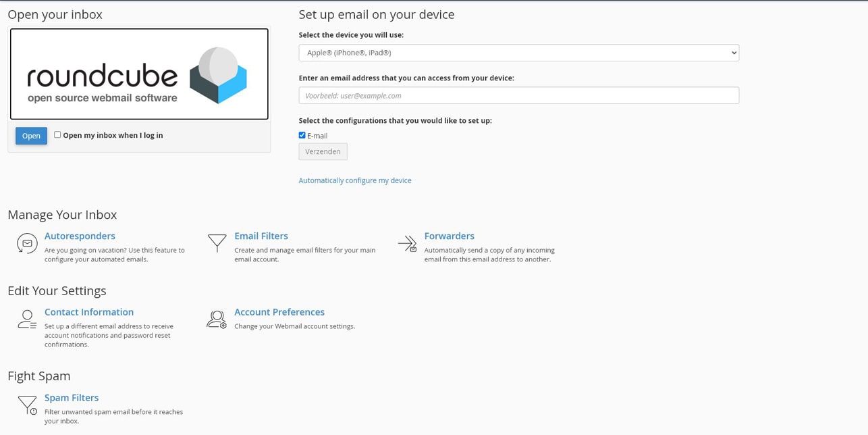
Task: Follow the Automatically configure my device link
Action: click(355, 180)
